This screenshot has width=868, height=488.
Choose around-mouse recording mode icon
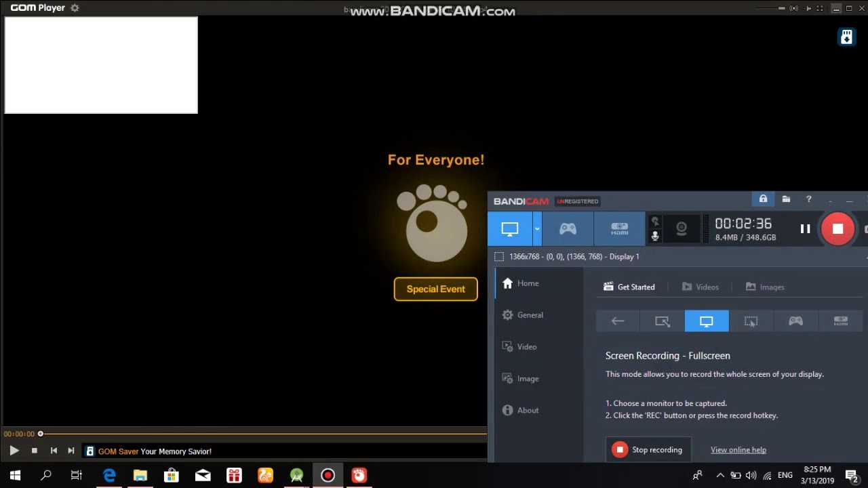(751, 321)
